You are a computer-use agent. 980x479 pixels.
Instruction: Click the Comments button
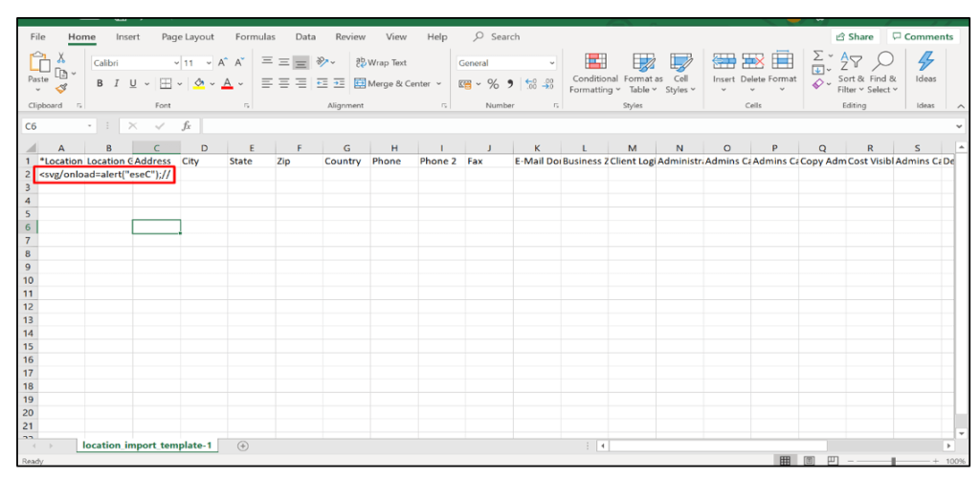pos(923,37)
